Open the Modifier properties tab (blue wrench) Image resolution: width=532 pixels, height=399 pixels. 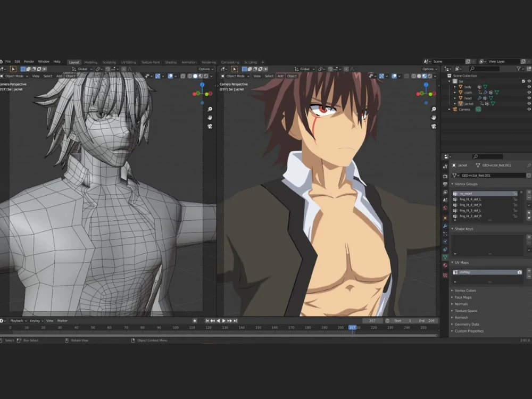coord(445,226)
